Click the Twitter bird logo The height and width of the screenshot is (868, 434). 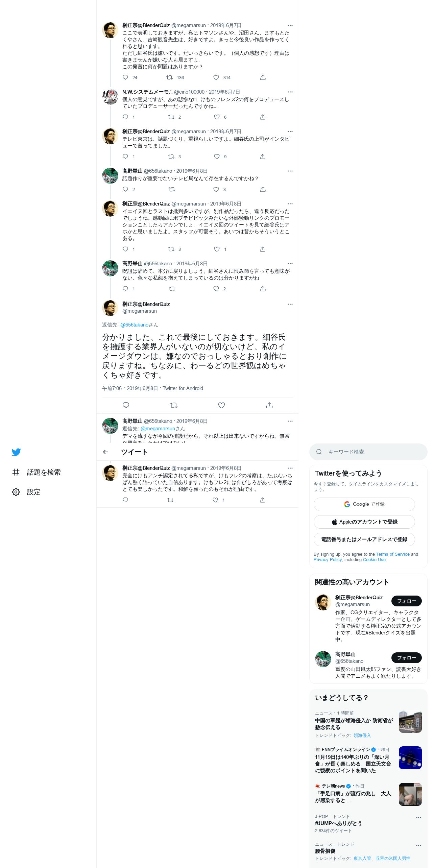point(16,452)
